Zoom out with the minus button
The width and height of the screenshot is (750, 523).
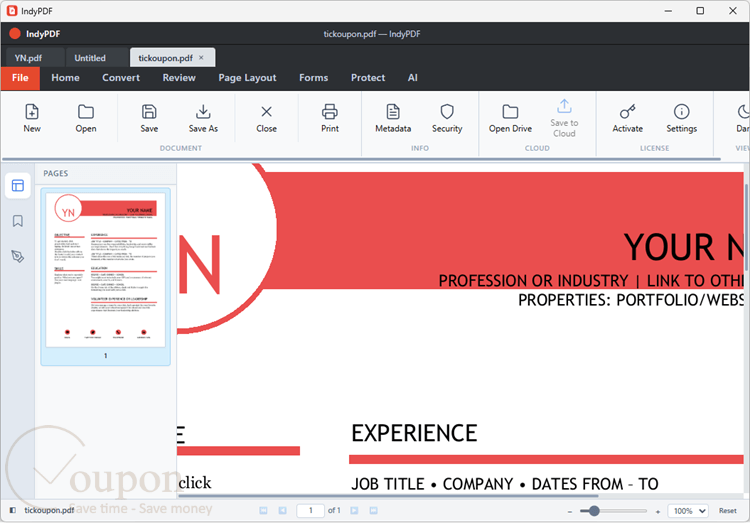tap(570, 512)
